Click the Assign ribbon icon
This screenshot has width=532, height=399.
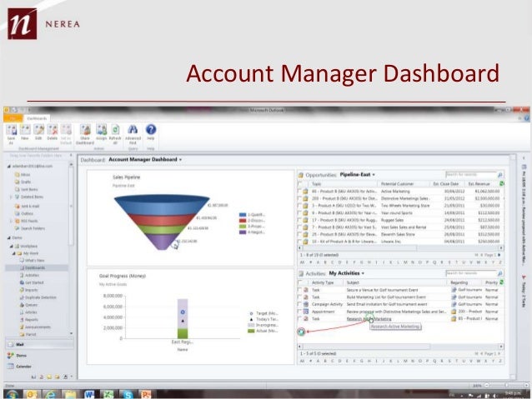tap(102, 130)
